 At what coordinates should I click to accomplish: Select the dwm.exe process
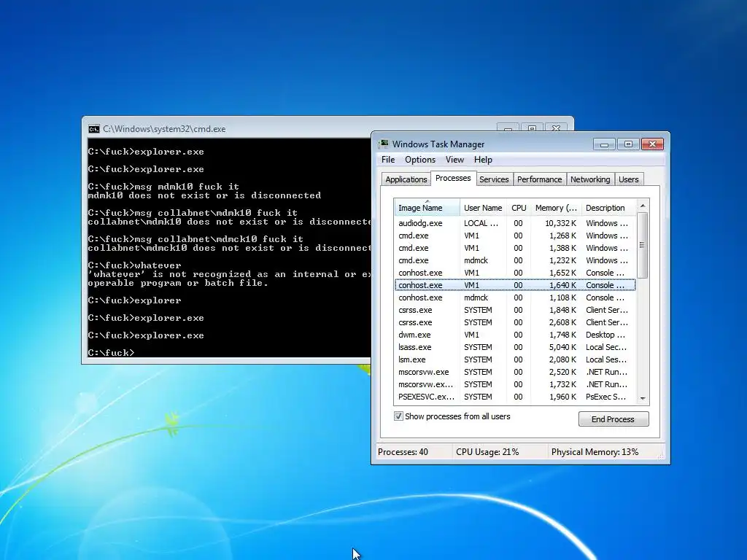[515, 334]
